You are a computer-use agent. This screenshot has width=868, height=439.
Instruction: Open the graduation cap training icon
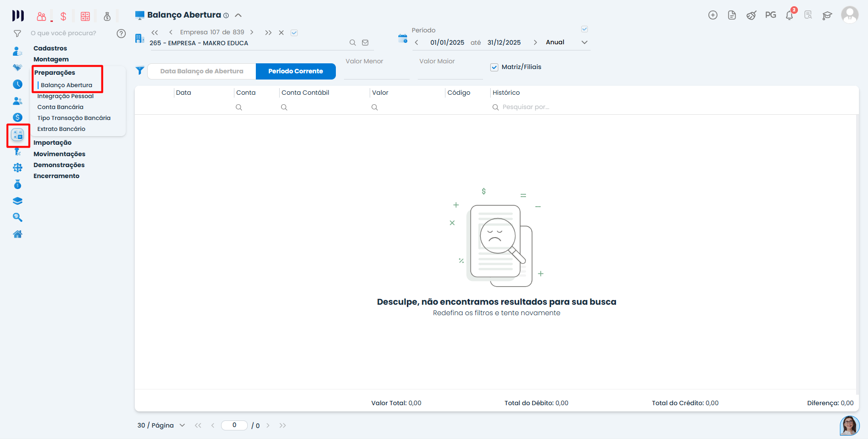coord(827,15)
